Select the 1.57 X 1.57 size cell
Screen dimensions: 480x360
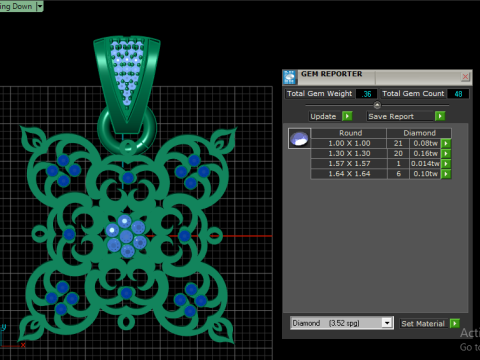pos(349,164)
